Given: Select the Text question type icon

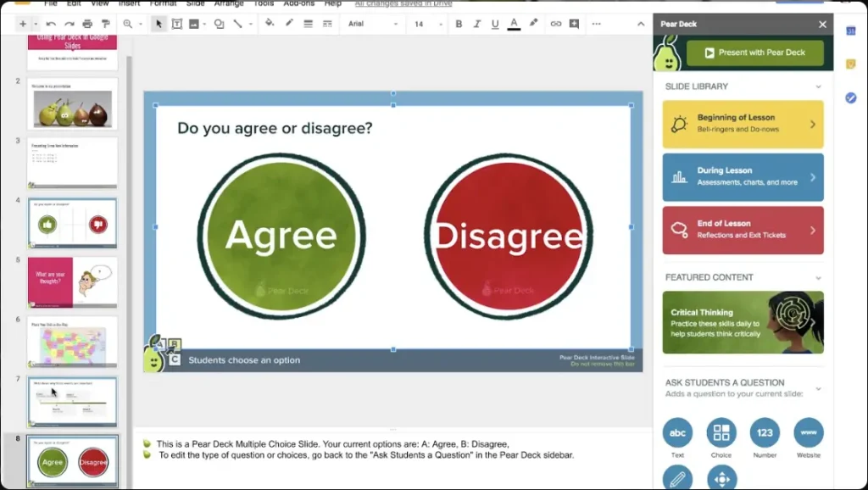Looking at the screenshot, I should (x=678, y=432).
